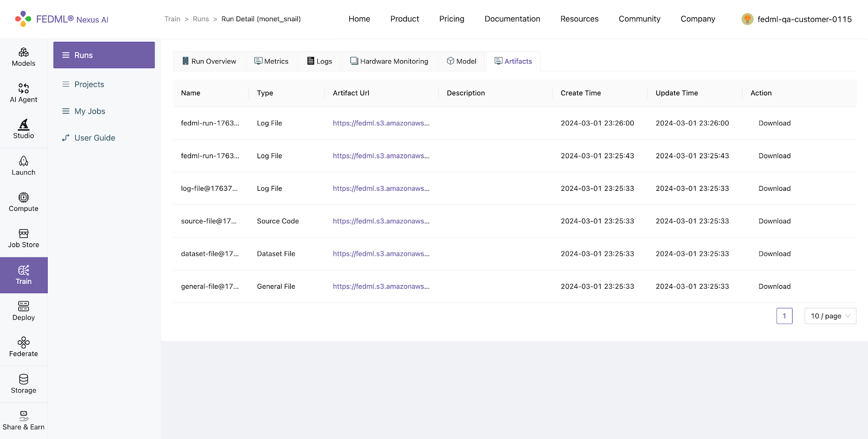Open artifact URL for 23:25:43 log

[381, 156]
